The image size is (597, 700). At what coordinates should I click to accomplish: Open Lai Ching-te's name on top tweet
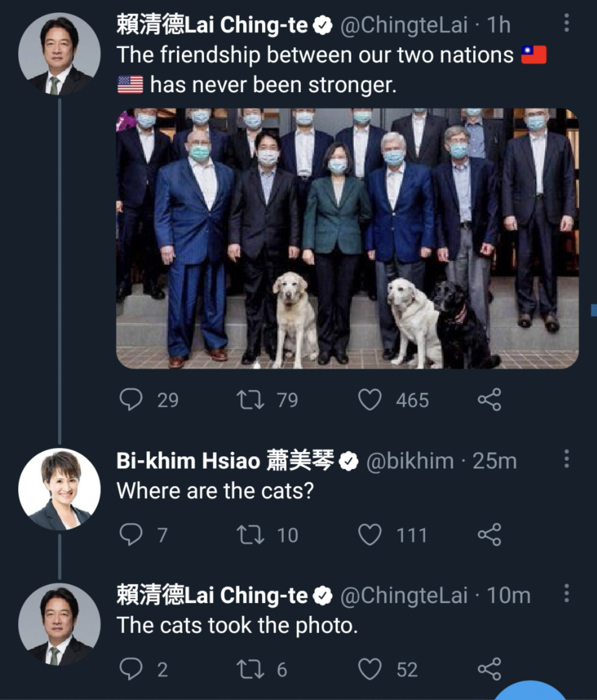(x=212, y=25)
